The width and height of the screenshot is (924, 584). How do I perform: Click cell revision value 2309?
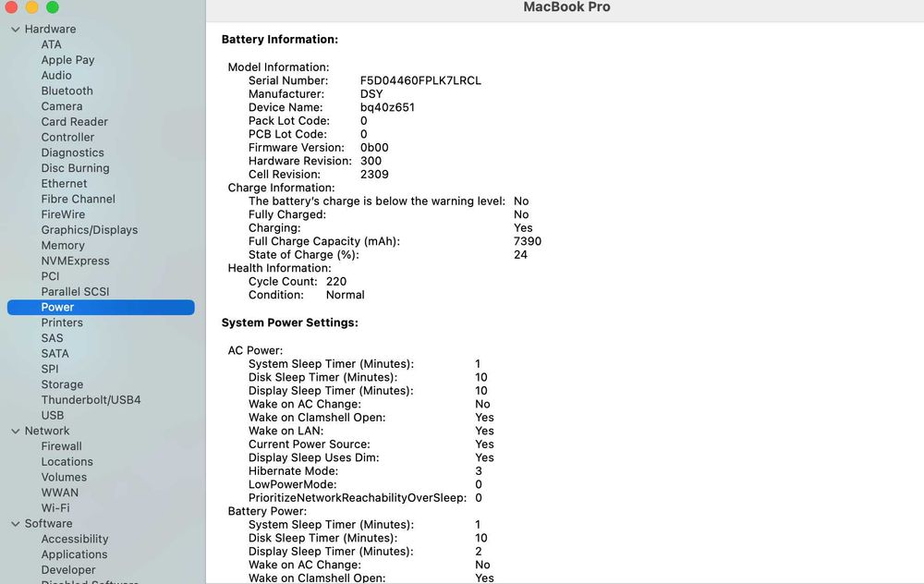coord(374,175)
